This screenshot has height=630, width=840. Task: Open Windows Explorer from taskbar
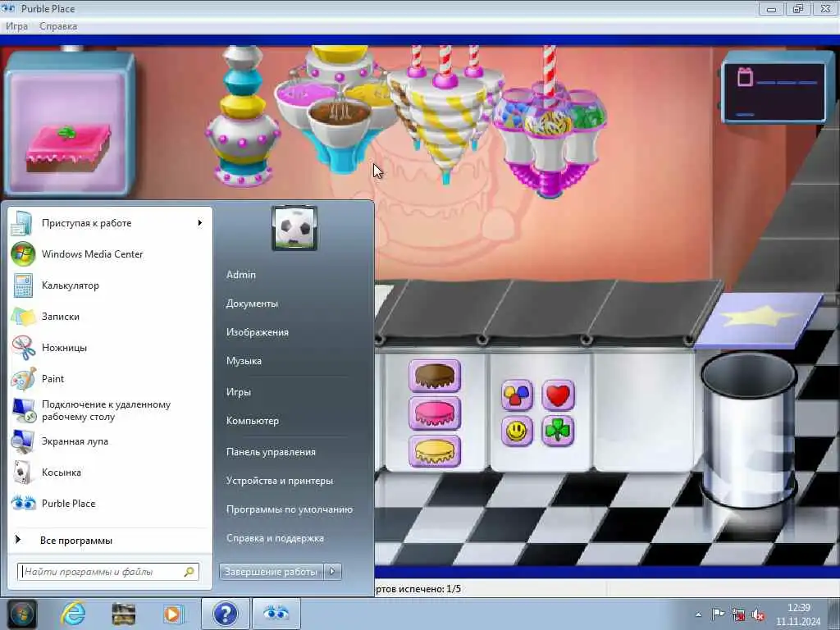click(123, 614)
